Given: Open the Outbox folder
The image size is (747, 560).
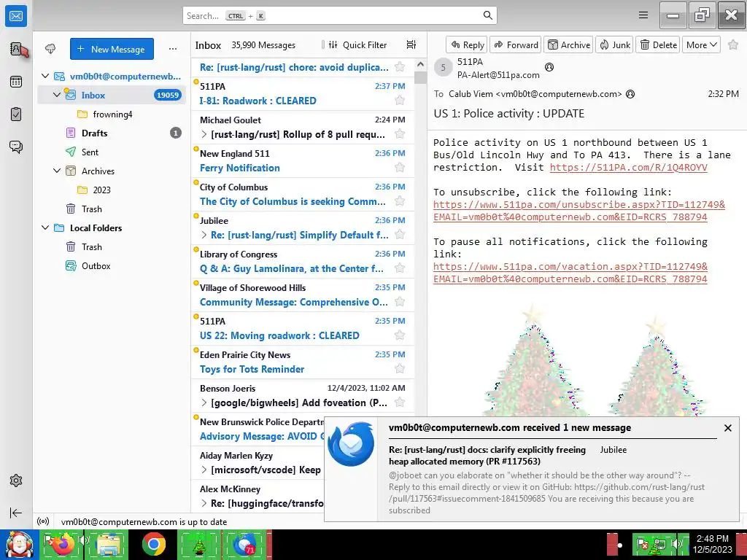Looking at the screenshot, I should [112, 265].
